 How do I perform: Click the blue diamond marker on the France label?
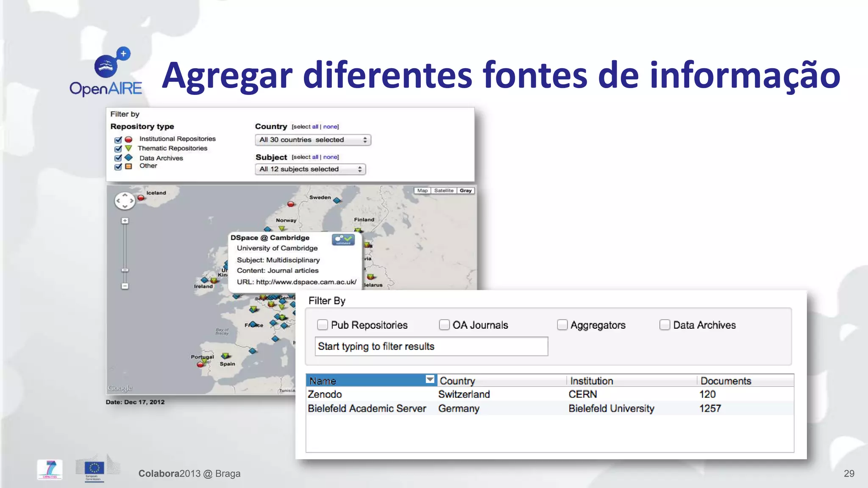coord(253,324)
